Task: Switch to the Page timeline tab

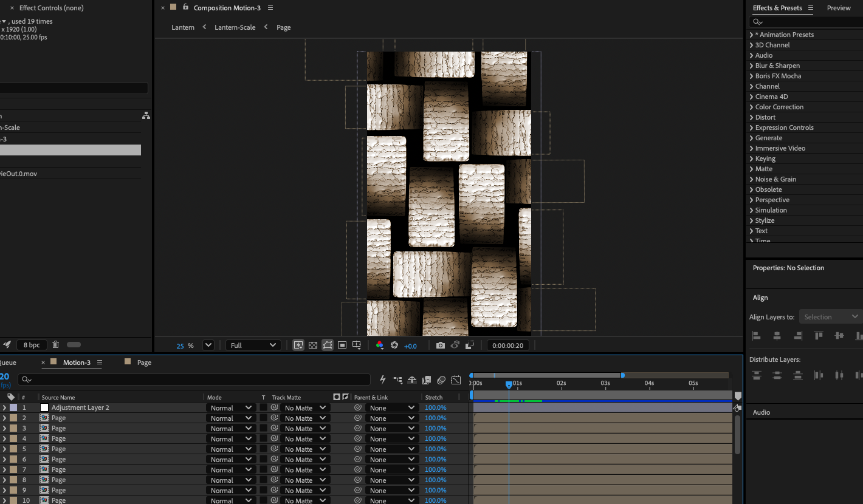Action: coord(144,363)
